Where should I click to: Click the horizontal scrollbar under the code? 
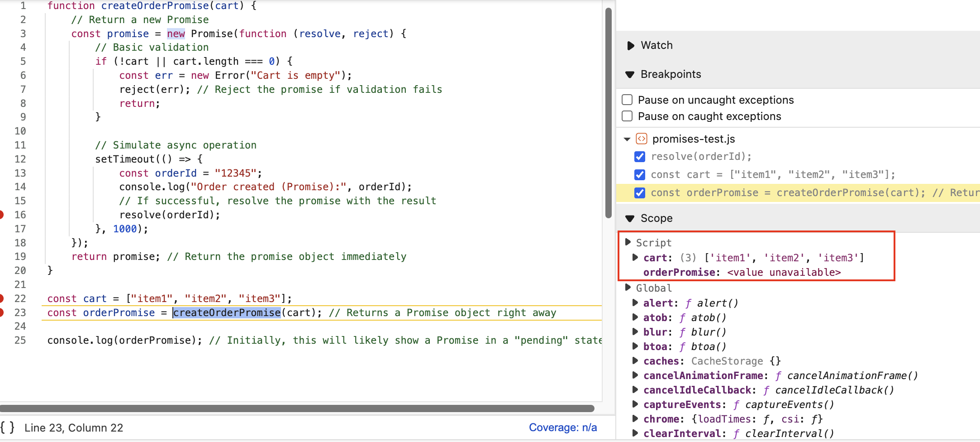[x=297, y=408]
